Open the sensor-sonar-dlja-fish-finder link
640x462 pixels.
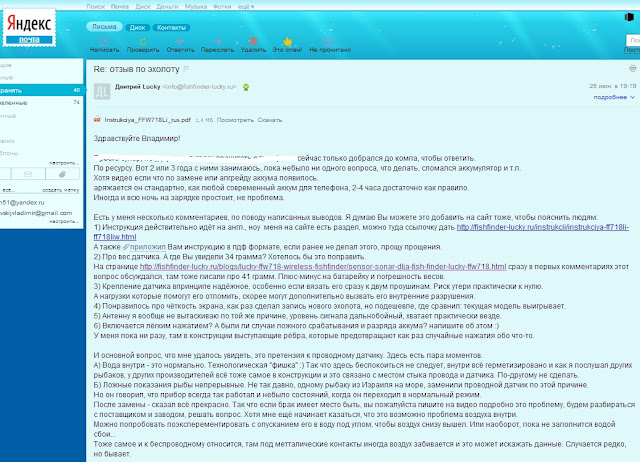click(323, 267)
